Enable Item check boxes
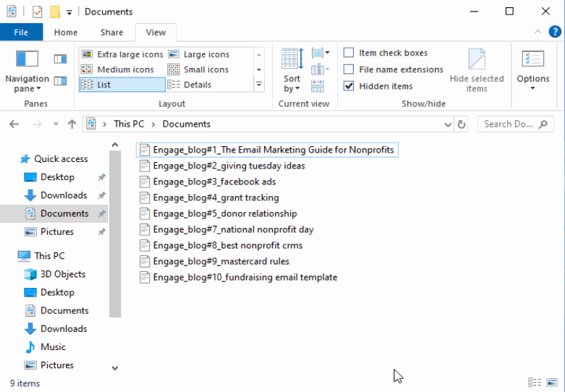The height and width of the screenshot is (392, 565). [349, 53]
